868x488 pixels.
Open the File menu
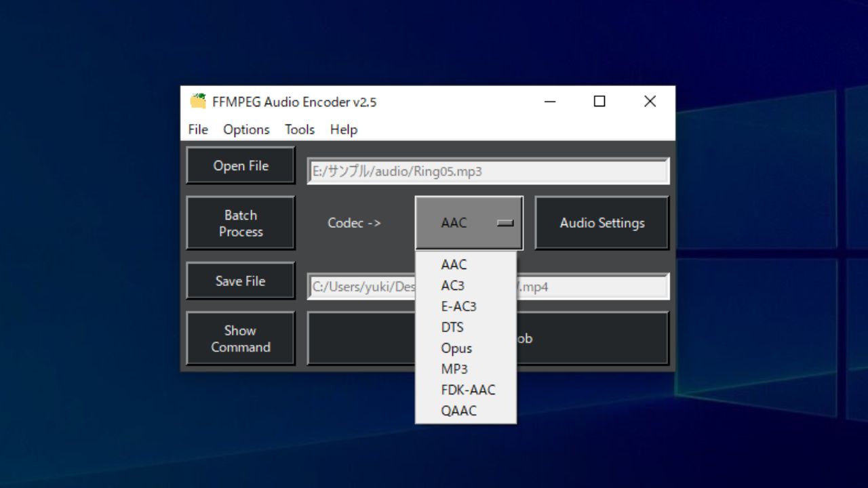click(x=198, y=129)
